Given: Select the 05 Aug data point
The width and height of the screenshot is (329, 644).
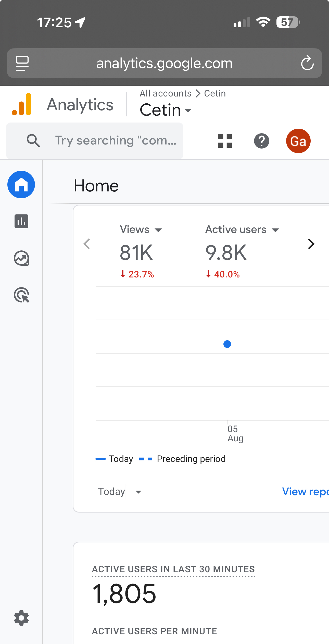Looking at the screenshot, I should (227, 344).
